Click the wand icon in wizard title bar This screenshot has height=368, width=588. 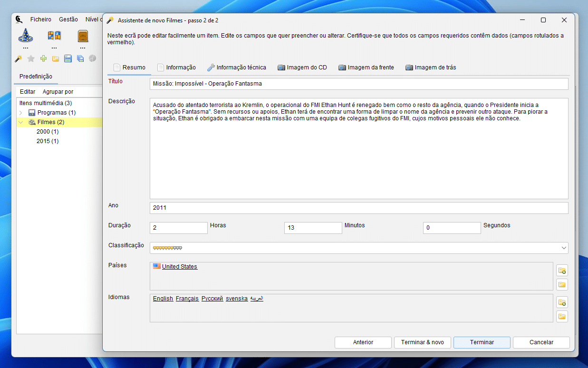pyautogui.click(x=110, y=20)
